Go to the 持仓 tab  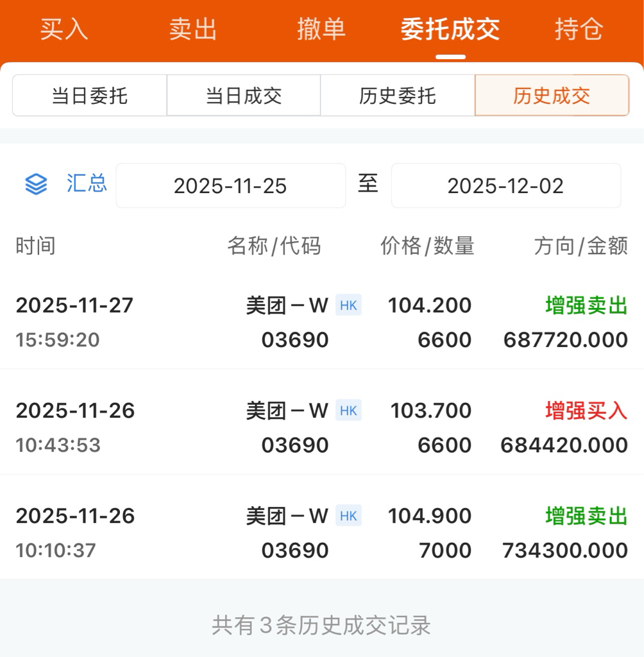point(579,30)
